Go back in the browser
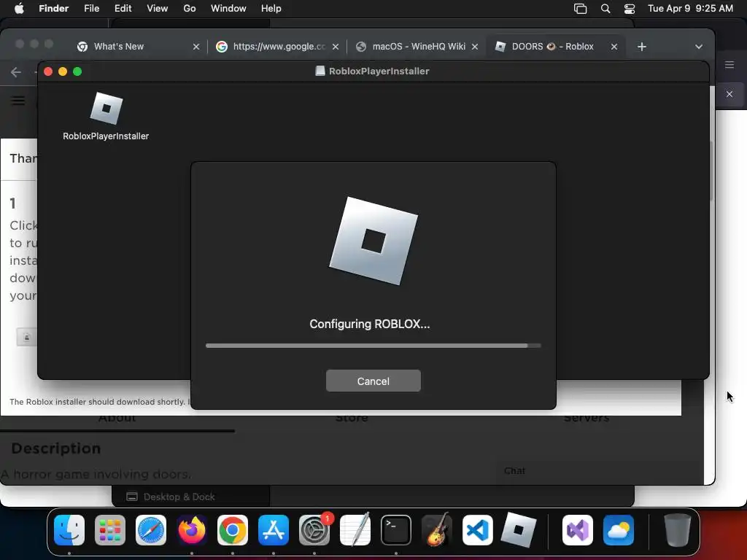This screenshot has width=747, height=560. (x=16, y=72)
